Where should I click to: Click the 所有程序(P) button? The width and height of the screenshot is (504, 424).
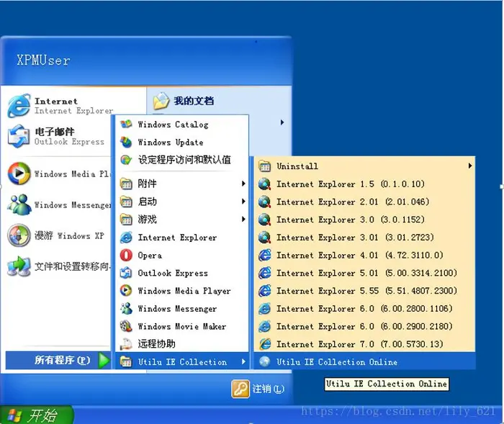tap(58, 361)
